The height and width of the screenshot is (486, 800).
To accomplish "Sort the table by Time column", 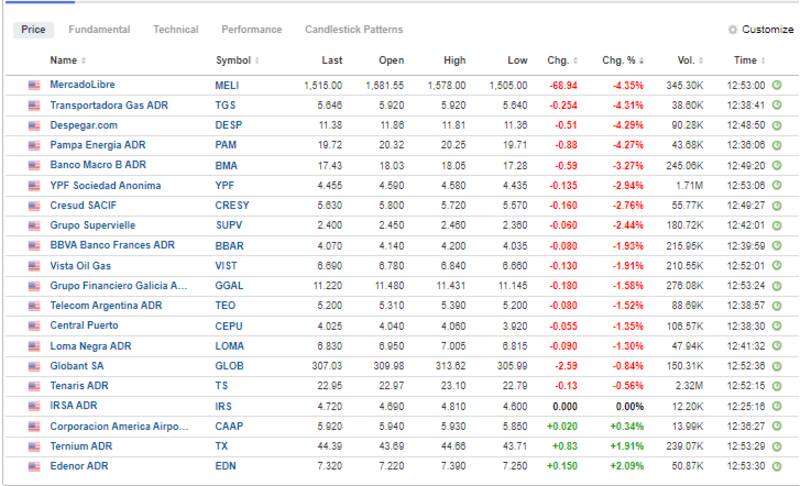I will [747, 60].
